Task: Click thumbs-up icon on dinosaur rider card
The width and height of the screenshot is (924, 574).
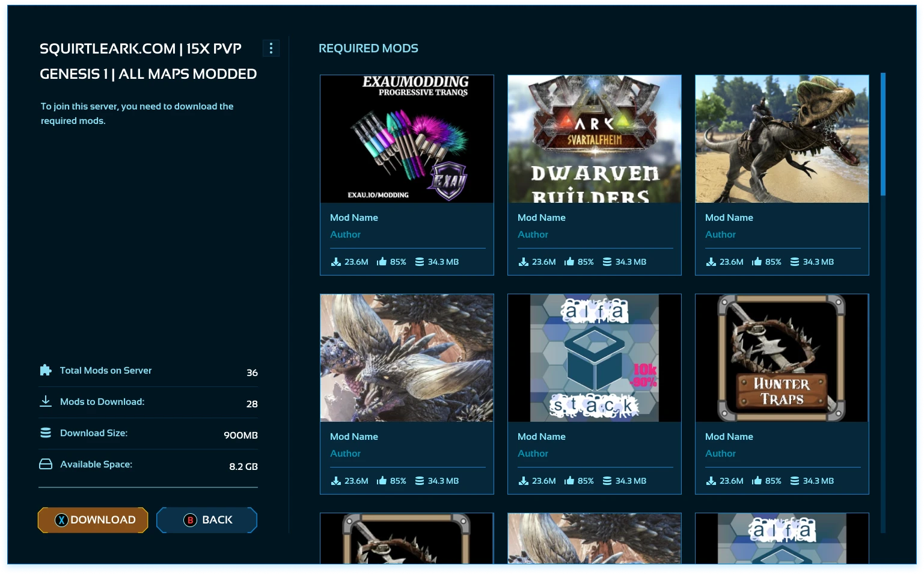Action: [x=757, y=262]
